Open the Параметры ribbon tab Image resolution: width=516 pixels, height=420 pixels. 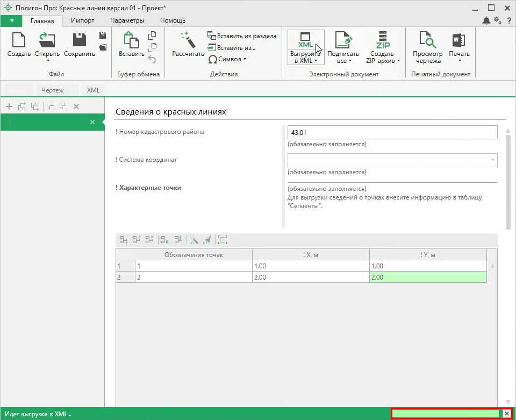coord(127,20)
